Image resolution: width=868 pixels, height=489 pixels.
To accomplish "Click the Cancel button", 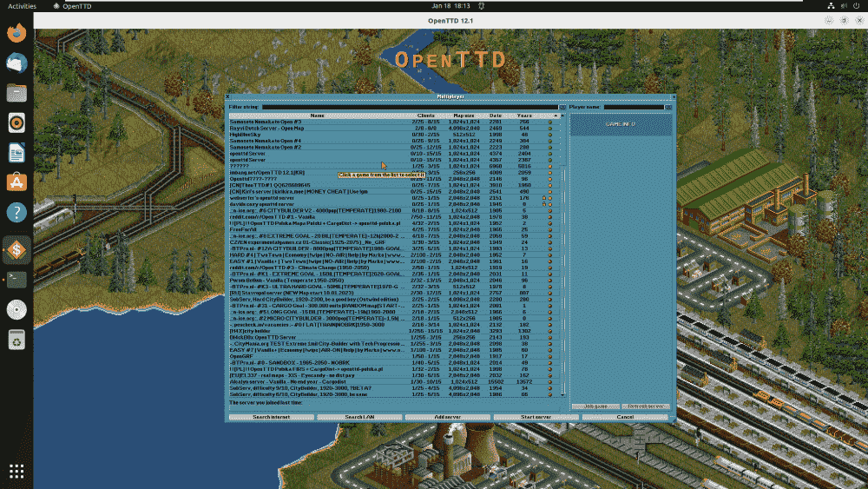I will pos(625,417).
